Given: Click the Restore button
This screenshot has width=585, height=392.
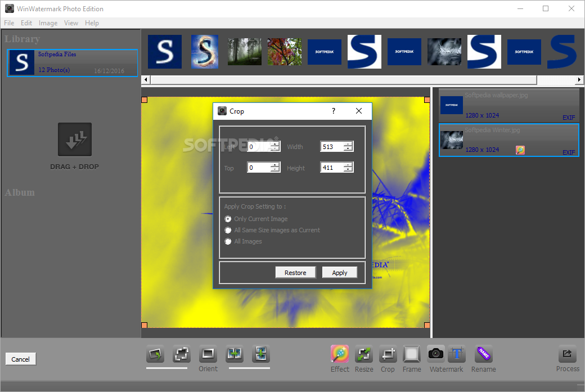Looking at the screenshot, I should tap(295, 273).
